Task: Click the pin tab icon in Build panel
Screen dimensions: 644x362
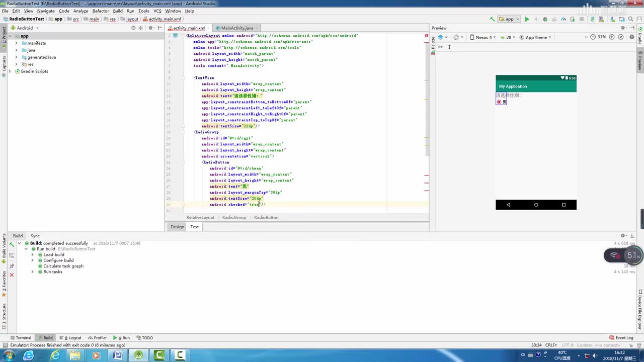Action: point(12,266)
